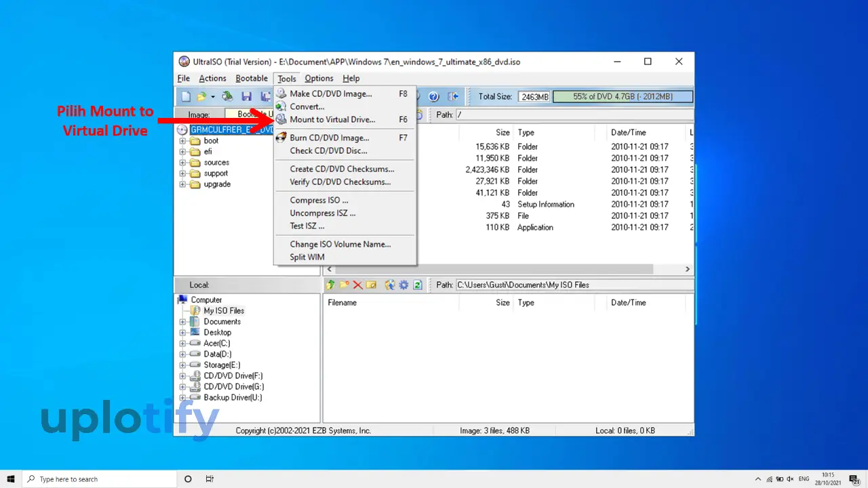Viewport: 868px width, 488px height.
Task: Select Data(D:) drive in Local tree
Action: [x=217, y=354]
